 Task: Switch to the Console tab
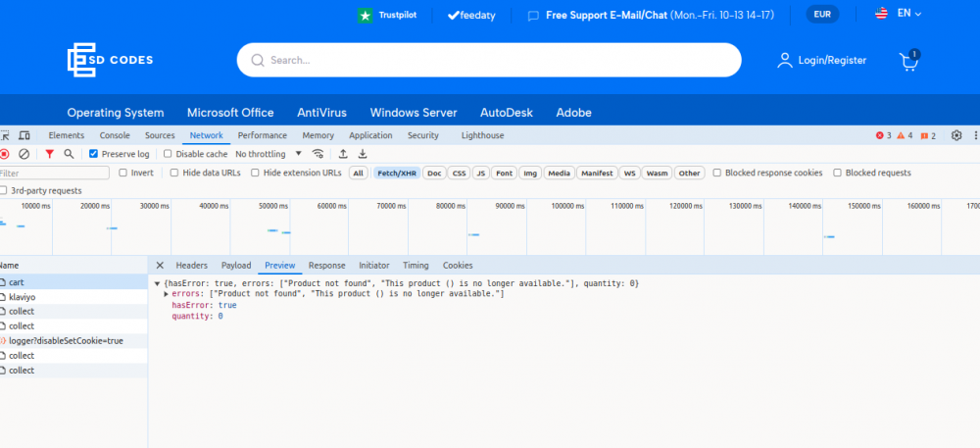point(115,135)
